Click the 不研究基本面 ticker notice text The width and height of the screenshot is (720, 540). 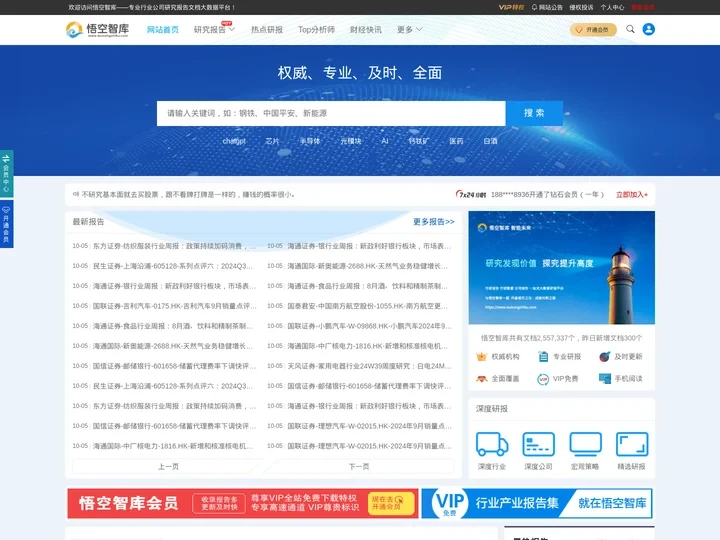tap(188, 195)
